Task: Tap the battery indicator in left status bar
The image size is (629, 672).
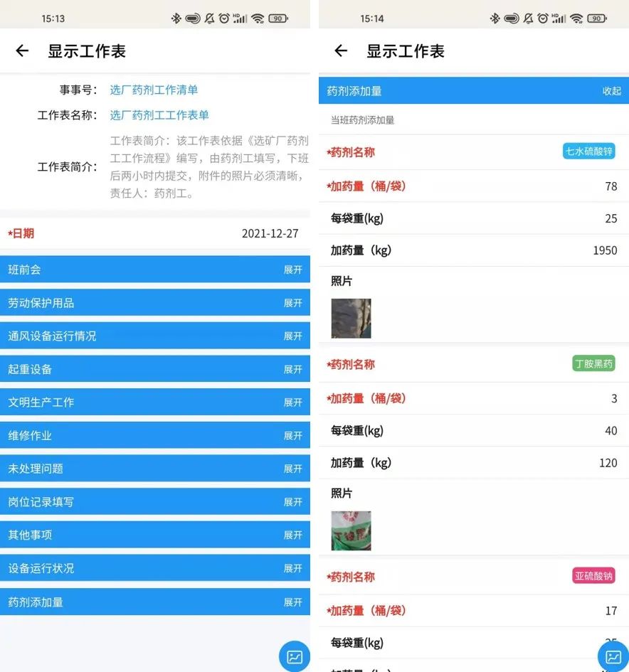Action: (278, 18)
